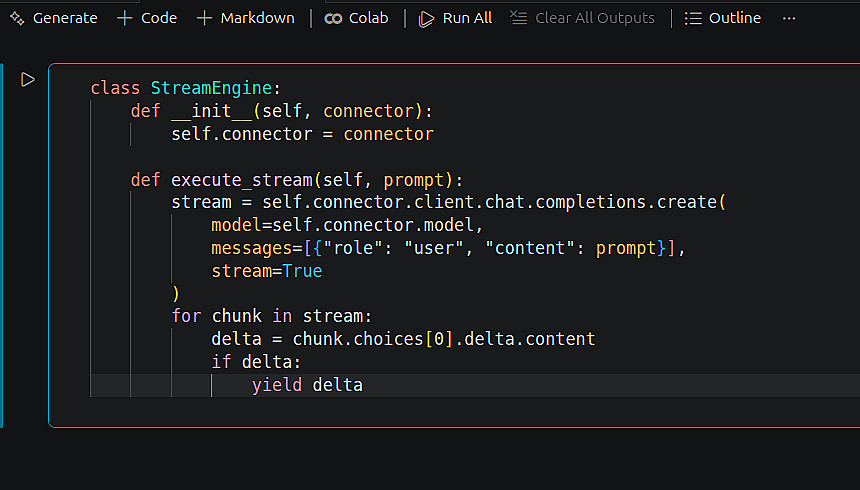Open the notebook in Colab
Image resolution: width=860 pixels, height=490 pixels.
(x=357, y=18)
